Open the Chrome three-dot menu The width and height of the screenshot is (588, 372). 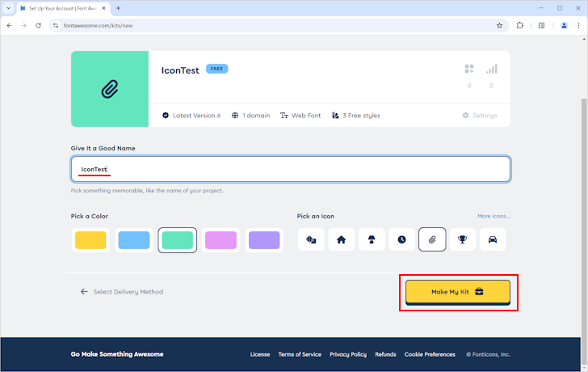pyautogui.click(x=578, y=25)
